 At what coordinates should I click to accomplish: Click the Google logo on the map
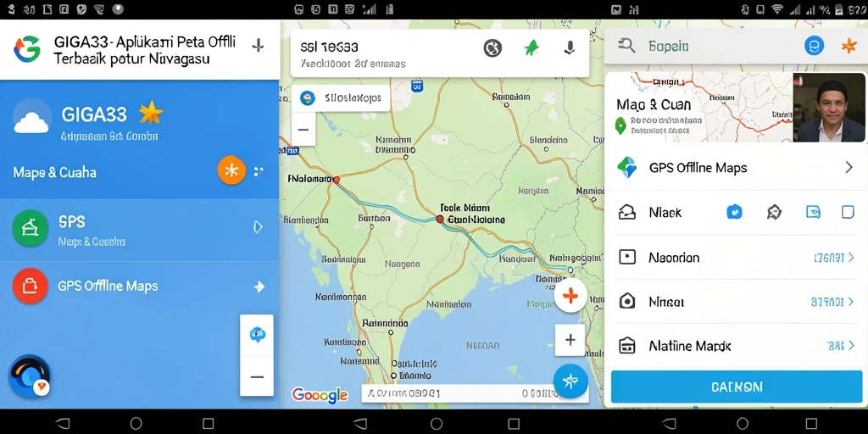(x=320, y=395)
